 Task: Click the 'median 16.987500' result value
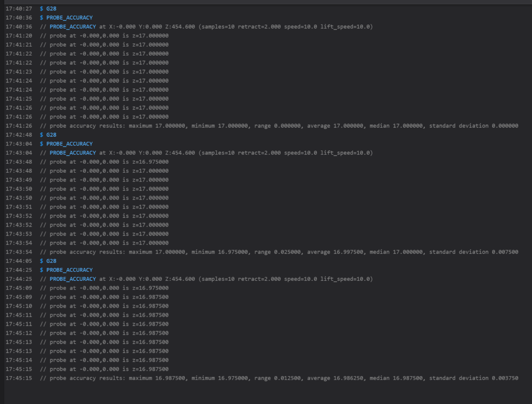click(396, 378)
